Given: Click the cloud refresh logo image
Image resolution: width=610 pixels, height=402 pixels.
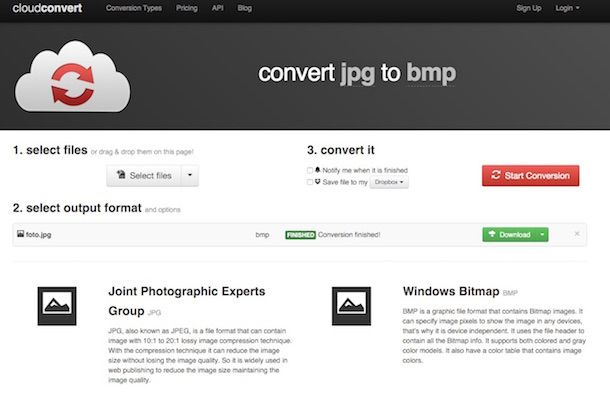Looking at the screenshot, I should [x=72, y=77].
